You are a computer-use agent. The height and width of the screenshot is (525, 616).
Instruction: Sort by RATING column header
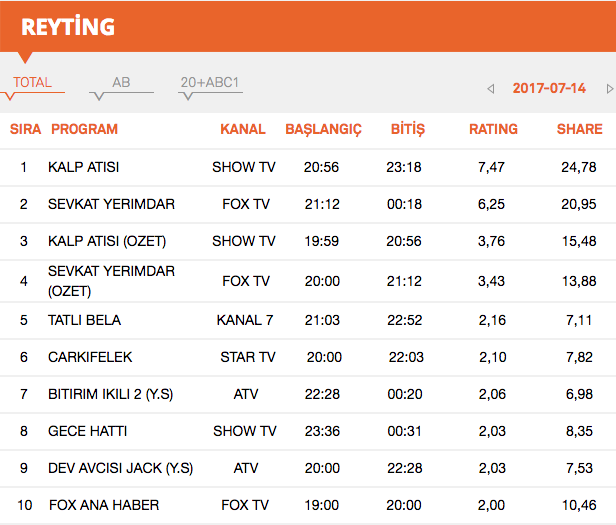click(493, 129)
